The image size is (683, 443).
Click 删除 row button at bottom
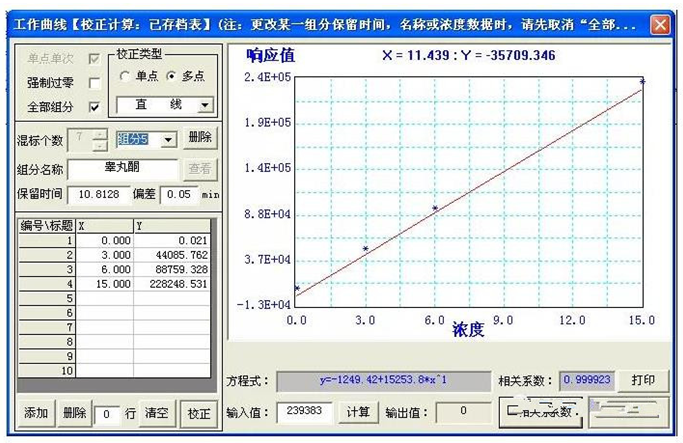(74, 413)
